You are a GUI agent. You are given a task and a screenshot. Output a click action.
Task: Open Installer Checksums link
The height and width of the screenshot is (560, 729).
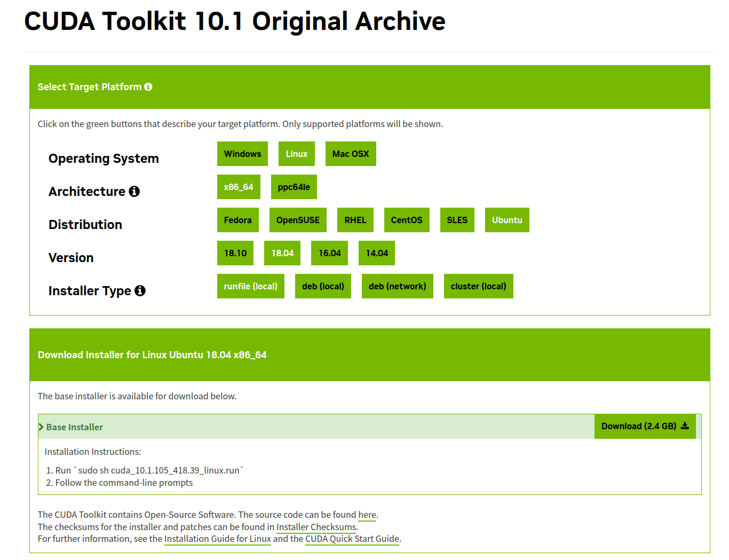[x=316, y=527]
